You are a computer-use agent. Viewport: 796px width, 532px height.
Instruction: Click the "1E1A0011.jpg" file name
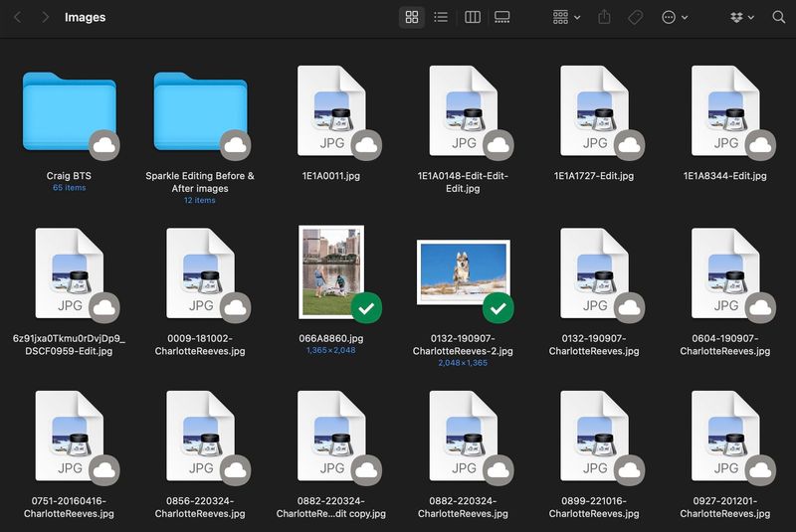click(331, 176)
